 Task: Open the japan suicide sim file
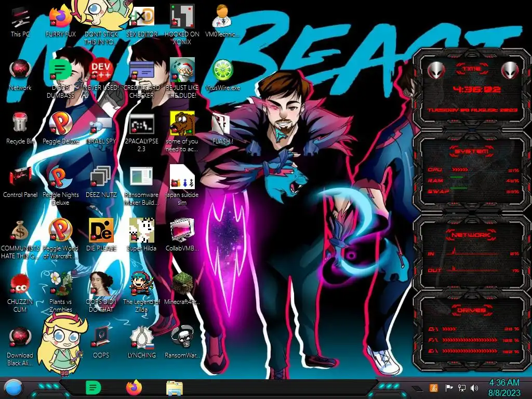(x=182, y=177)
